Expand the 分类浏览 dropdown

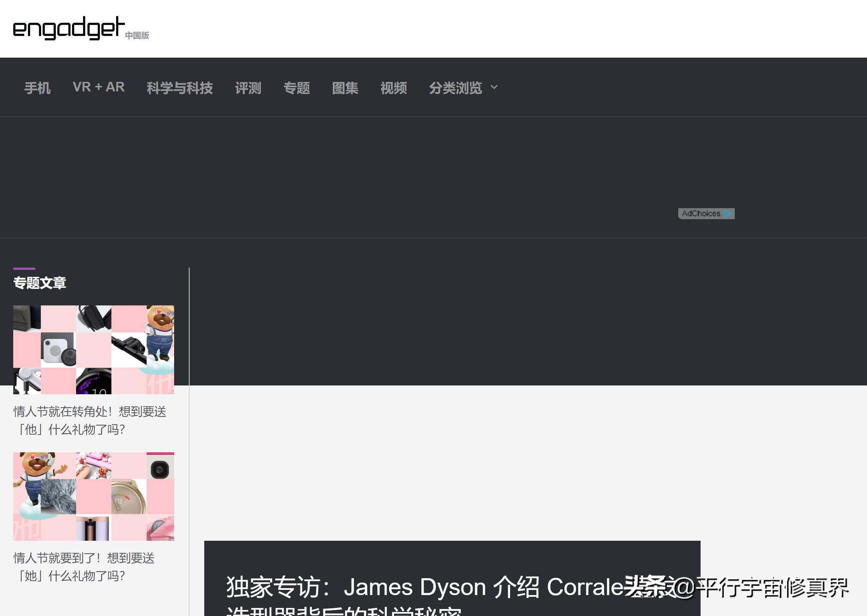tap(463, 88)
